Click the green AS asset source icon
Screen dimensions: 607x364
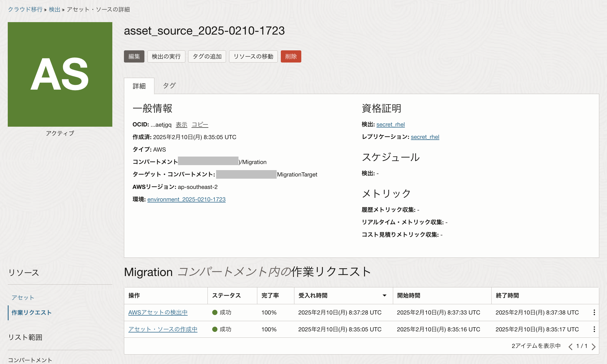pos(60,74)
